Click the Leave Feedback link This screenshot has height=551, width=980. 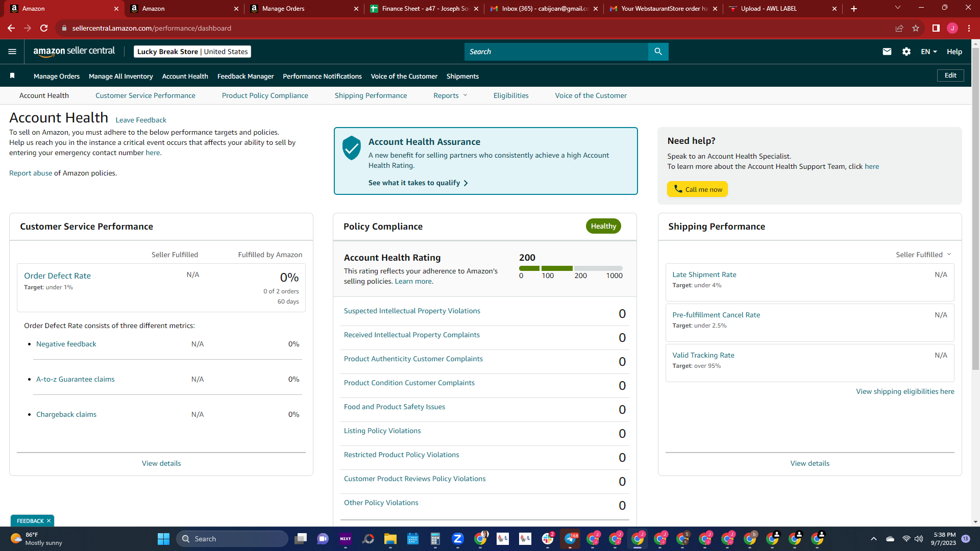pyautogui.click(x=141, y=120)
